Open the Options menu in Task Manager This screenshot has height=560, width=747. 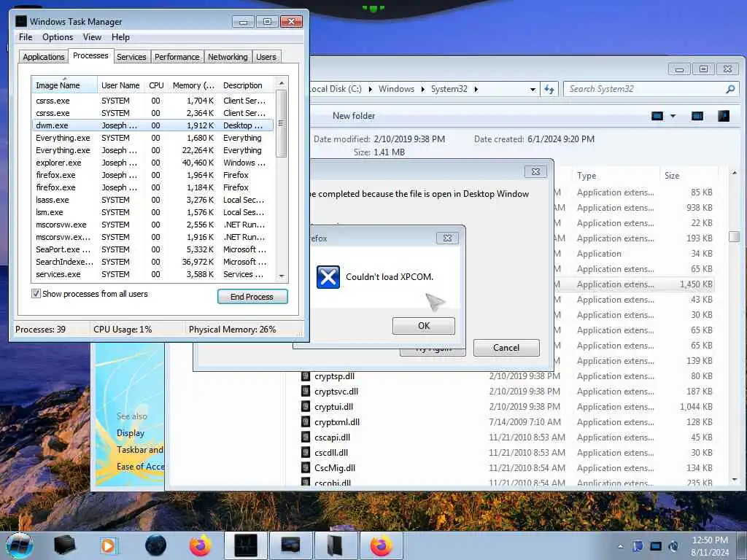(x=58, y=37)
